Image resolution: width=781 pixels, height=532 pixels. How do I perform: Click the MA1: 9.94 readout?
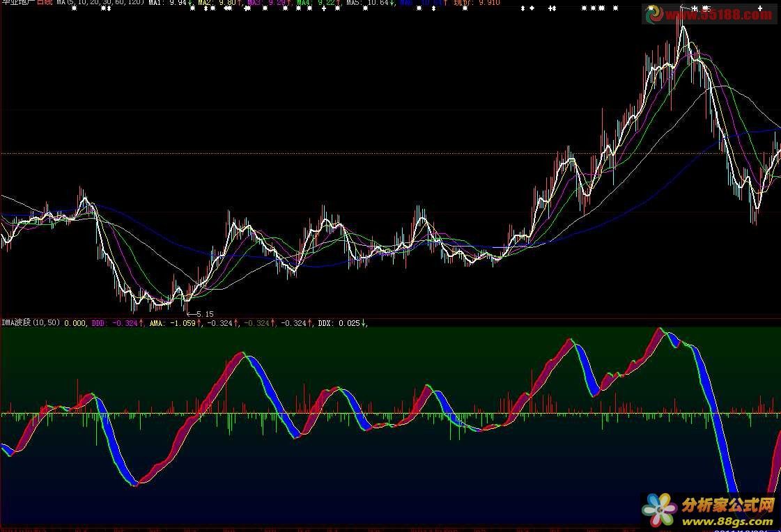click(171, 3)
